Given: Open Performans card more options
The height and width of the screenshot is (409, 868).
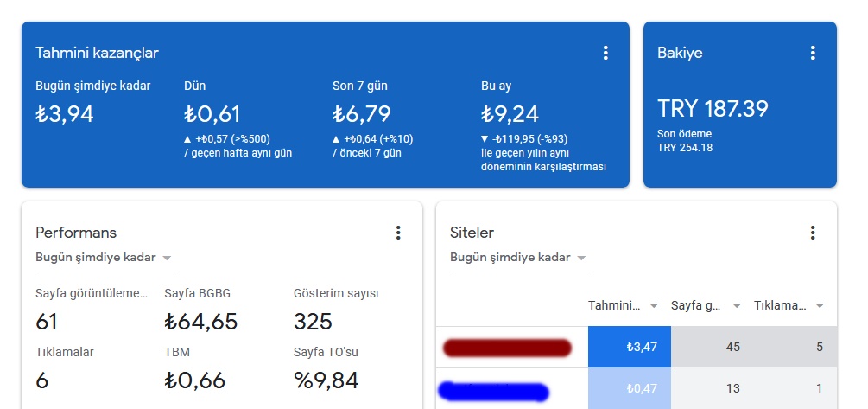Looking at the screenshot, I should 397,233.
